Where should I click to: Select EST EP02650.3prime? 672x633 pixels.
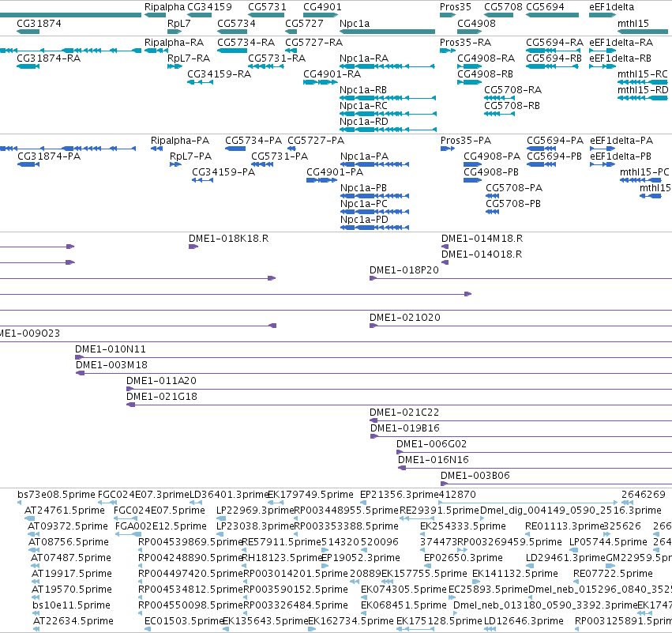click(464, 557)
